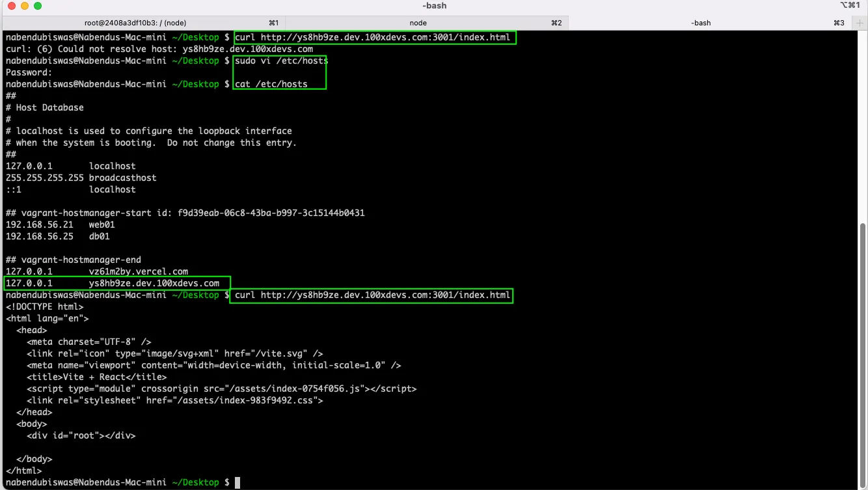
Task: Click the '# Host Database' comment line
Action: [44, 107]
